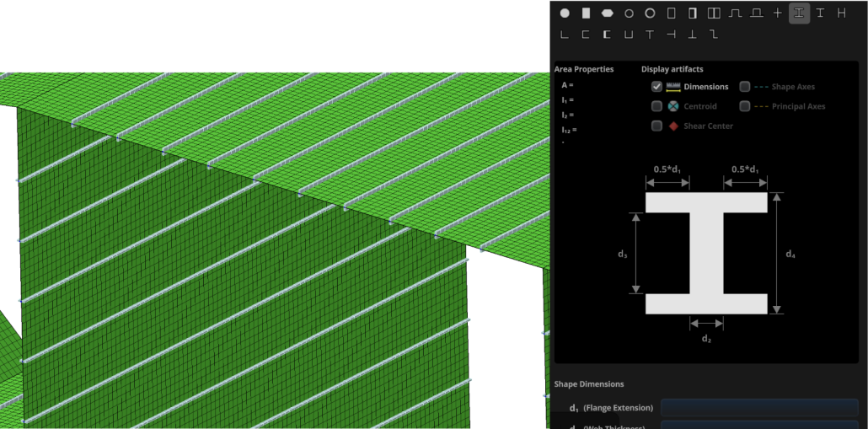Click the I-beam cross-section preview diagram
The image size is (868, 429).
tap(706, 253)
